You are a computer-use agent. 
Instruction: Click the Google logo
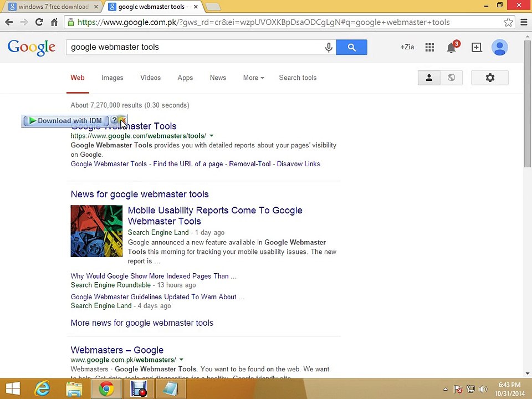[x=31, y=48]
